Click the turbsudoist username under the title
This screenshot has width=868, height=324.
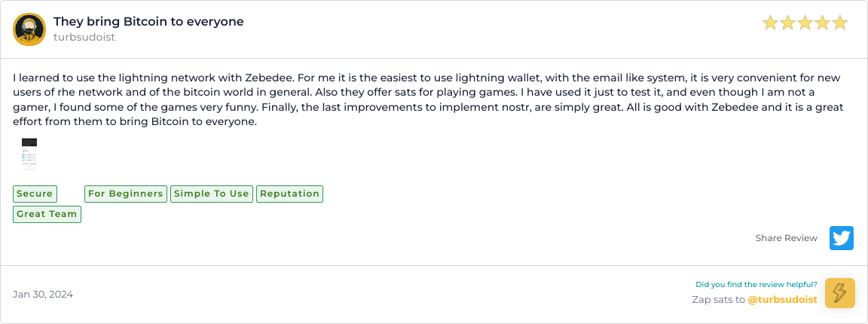click(84, 37)
